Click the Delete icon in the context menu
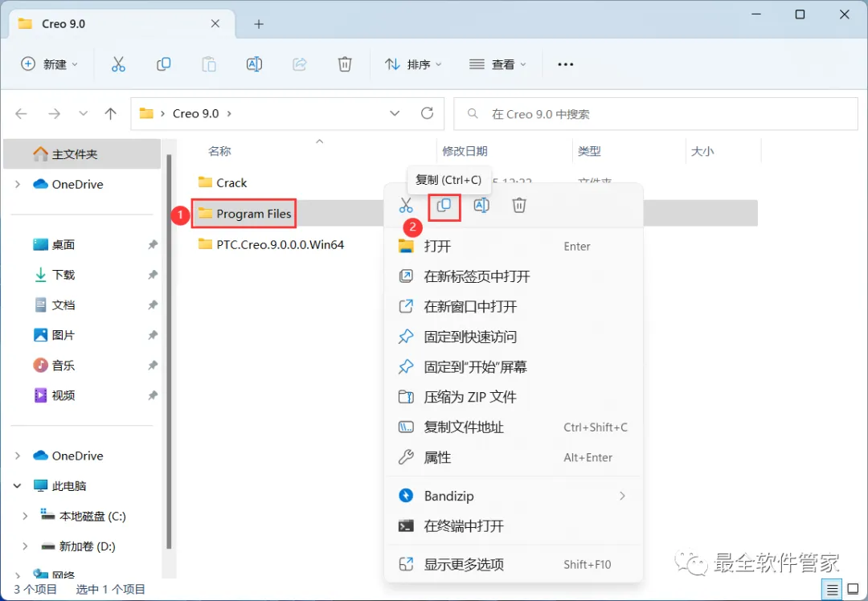The height and width of the screenshot is (601, 868). 518,206
